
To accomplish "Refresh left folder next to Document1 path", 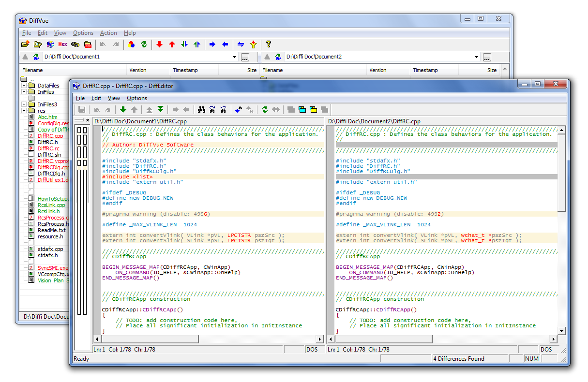I will pos(36,57).
